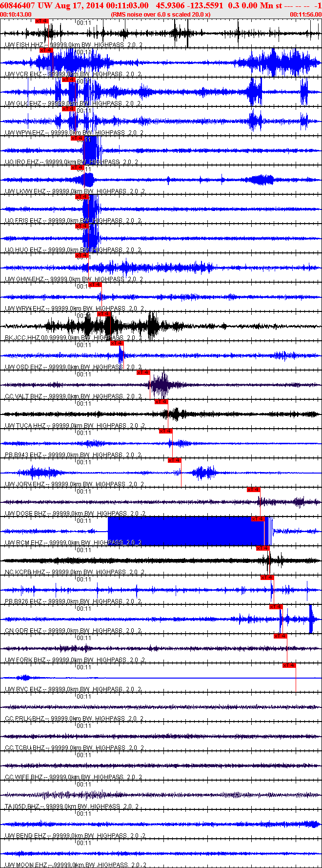
Task: Select the red pick flag on OSD trace
Action: [117, 343]
